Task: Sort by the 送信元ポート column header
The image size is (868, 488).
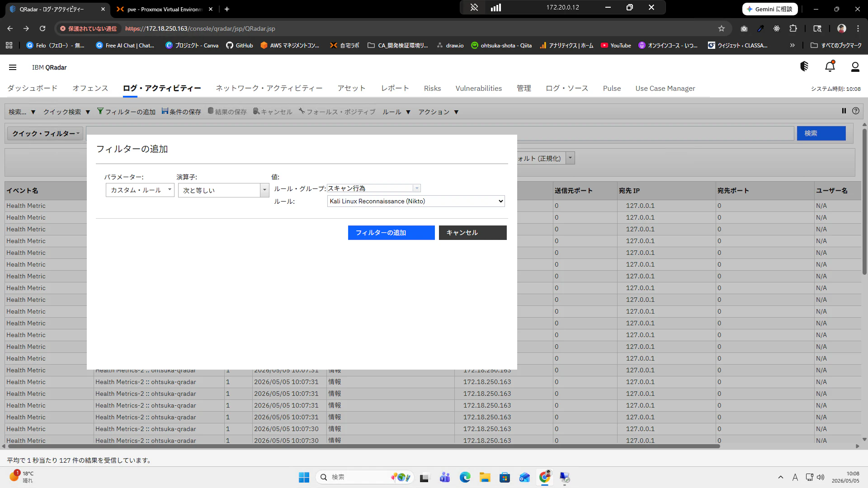Action: (585, 191)
